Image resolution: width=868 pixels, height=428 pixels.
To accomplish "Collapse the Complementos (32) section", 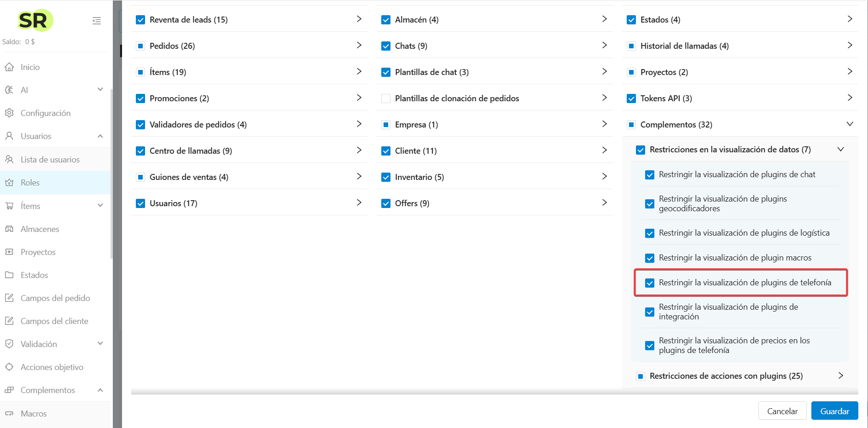I will pos(850,124).
